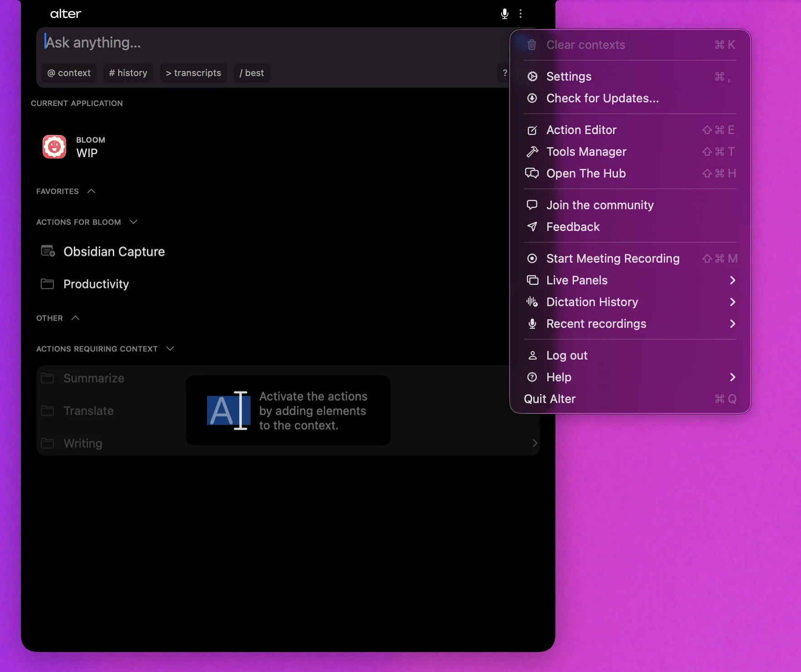Screen dimensions: 801x672
Task: Open the three-dot overflow menu icon
Action: click(521, 14)
